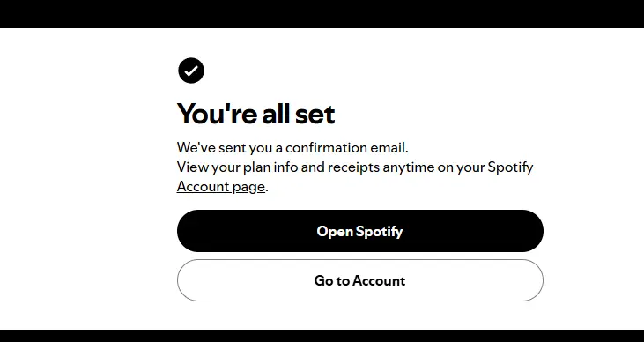
Task: Click the "You're all set" heading
Action: point(255,114)
